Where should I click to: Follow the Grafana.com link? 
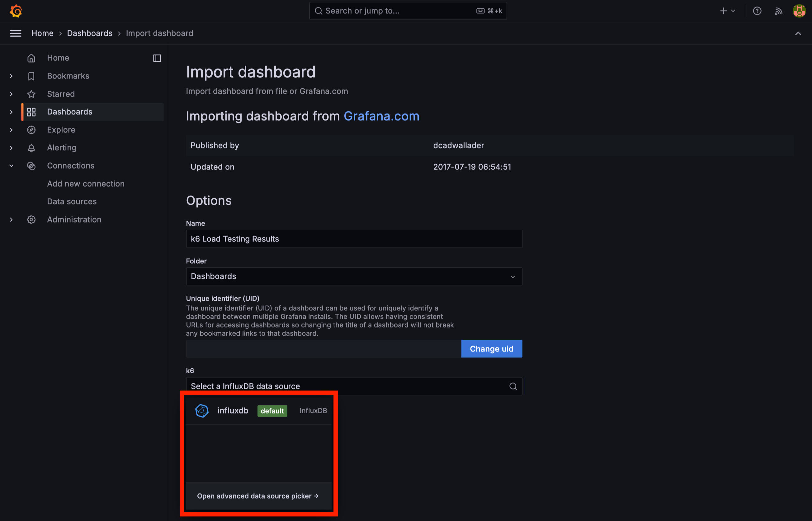coord(381,116)
